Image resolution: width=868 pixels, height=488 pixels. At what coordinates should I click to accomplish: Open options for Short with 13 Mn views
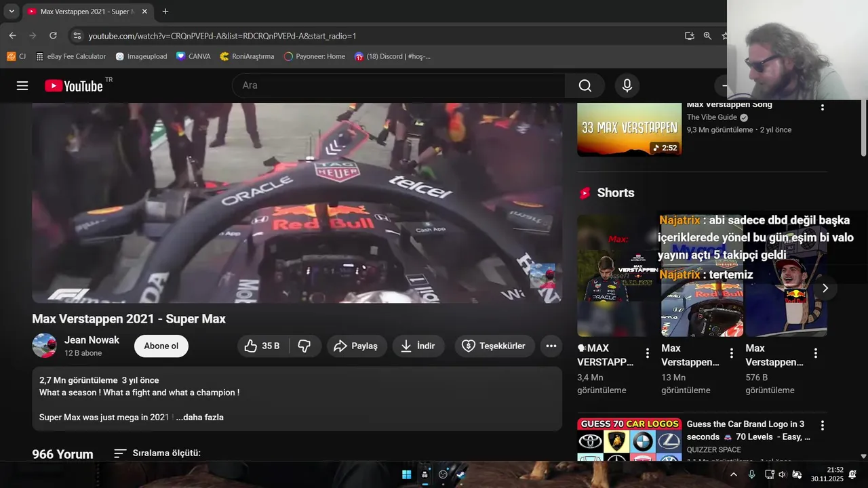click(732, 353)
